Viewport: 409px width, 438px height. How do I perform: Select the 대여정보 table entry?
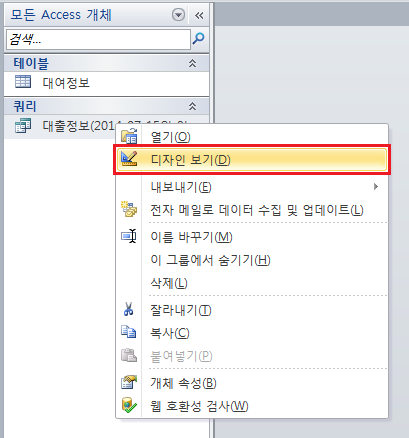pyautogui.click(x=106, y=82)
